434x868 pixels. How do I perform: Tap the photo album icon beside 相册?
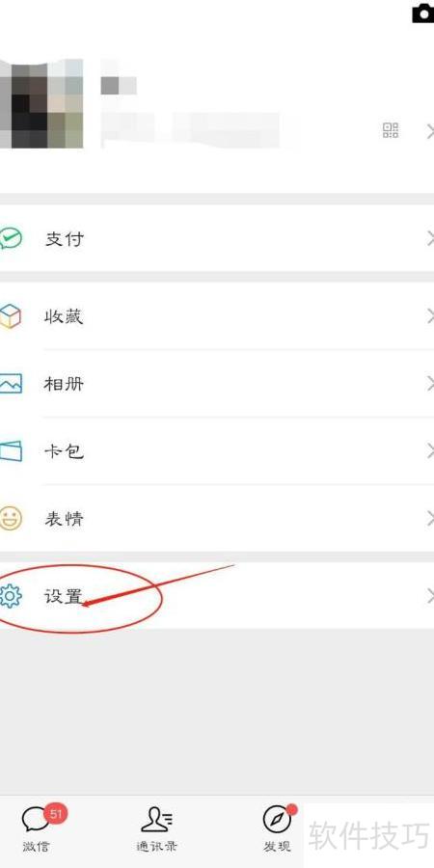pyautogui.click(x=11, y=384)
